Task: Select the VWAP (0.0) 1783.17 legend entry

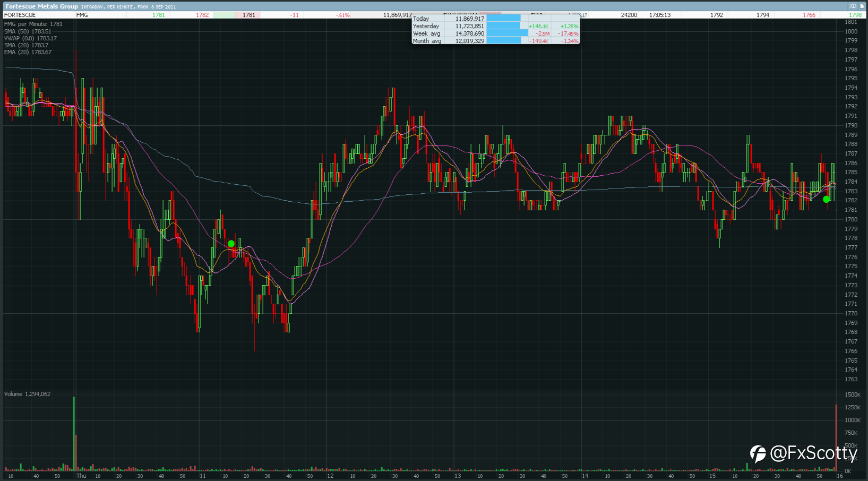Action: 30,38
